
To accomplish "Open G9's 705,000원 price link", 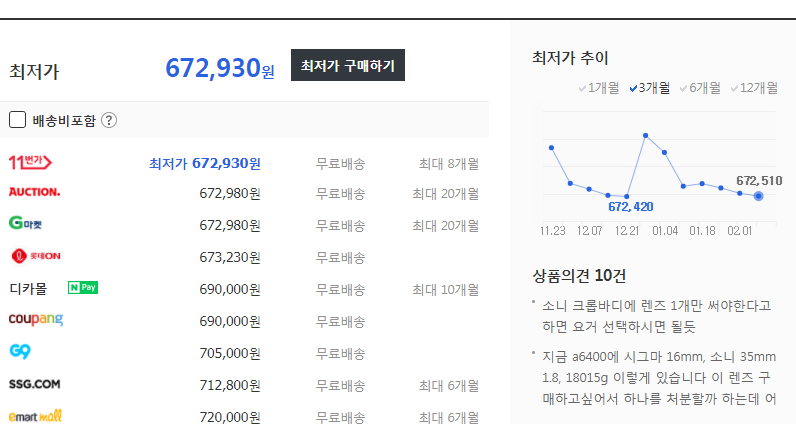I will (230, 353).
